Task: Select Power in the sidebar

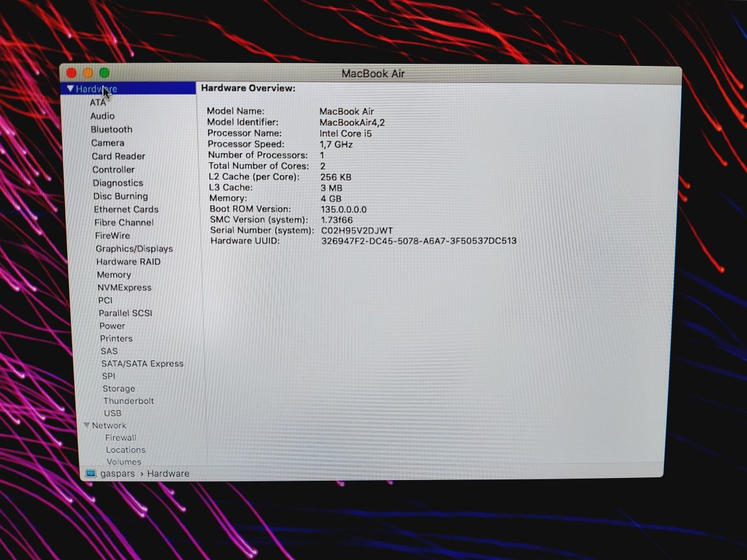Action: [x=112, y=326]
